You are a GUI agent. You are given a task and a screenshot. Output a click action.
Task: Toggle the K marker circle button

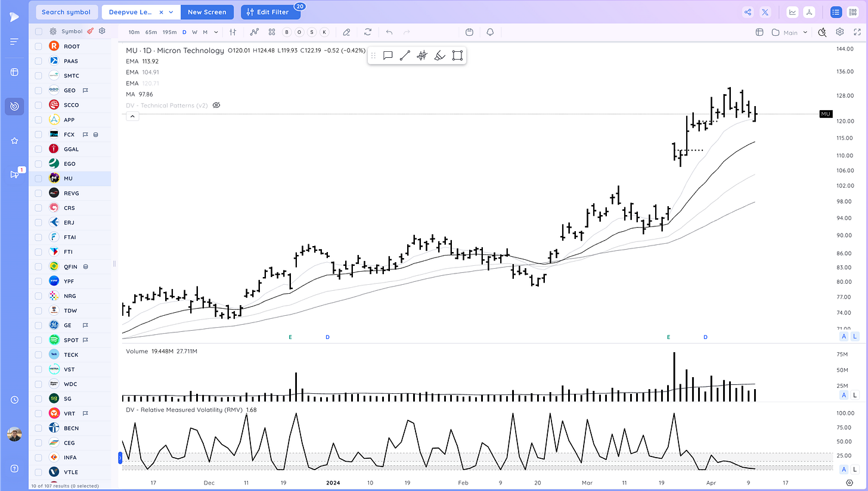[324, 32]
